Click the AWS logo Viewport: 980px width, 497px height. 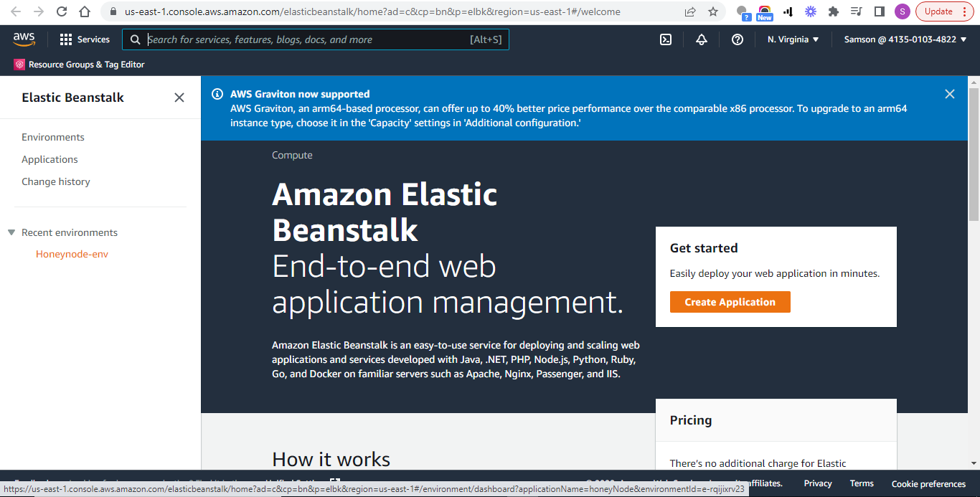point(24,39)
